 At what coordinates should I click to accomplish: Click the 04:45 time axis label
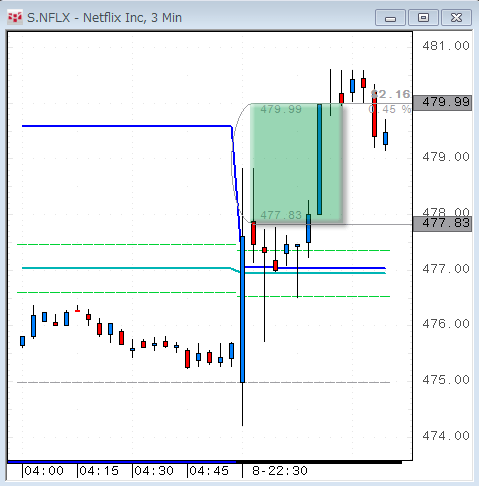[209, 471]
